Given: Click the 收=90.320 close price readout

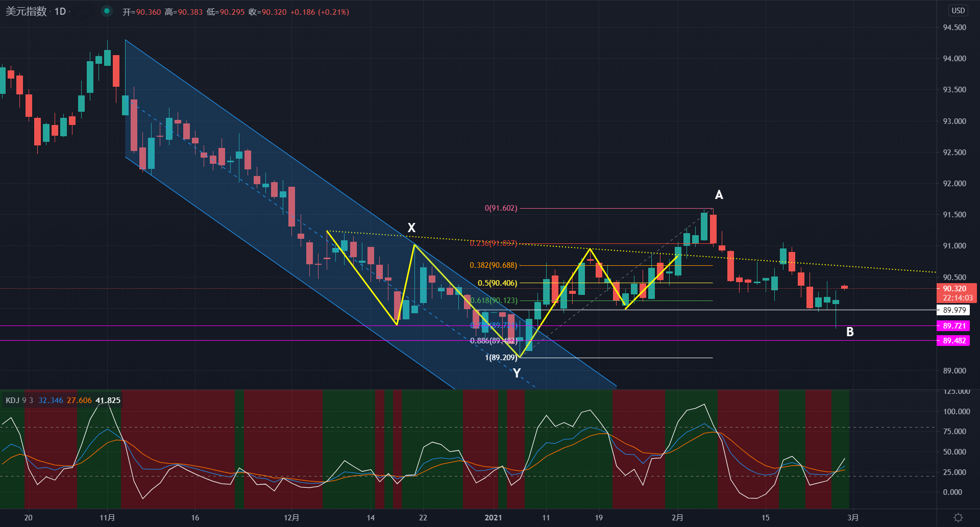Looking at the screenshot, I should coord(267,12).
